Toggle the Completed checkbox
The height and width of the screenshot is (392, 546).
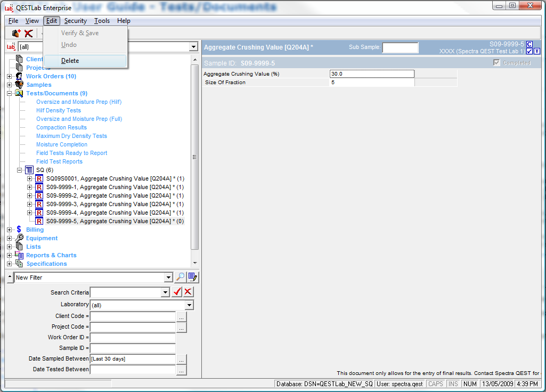tap(497, 63)
